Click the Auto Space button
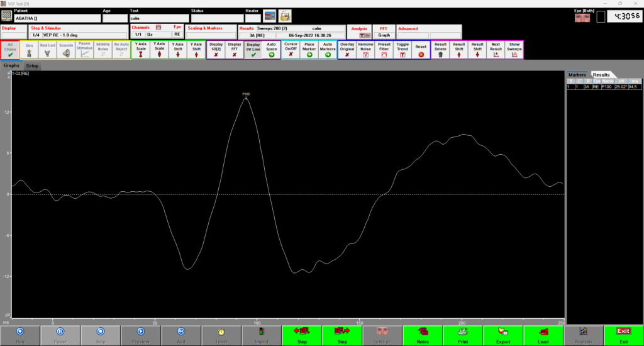This screenshot has width=644, height=346. (271, 50)
